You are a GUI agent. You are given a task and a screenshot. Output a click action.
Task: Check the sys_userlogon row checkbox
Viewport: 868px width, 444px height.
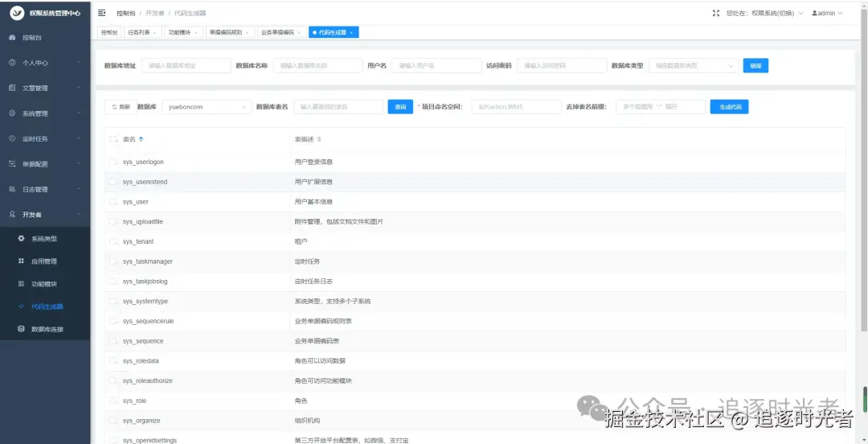coord(113,162)
